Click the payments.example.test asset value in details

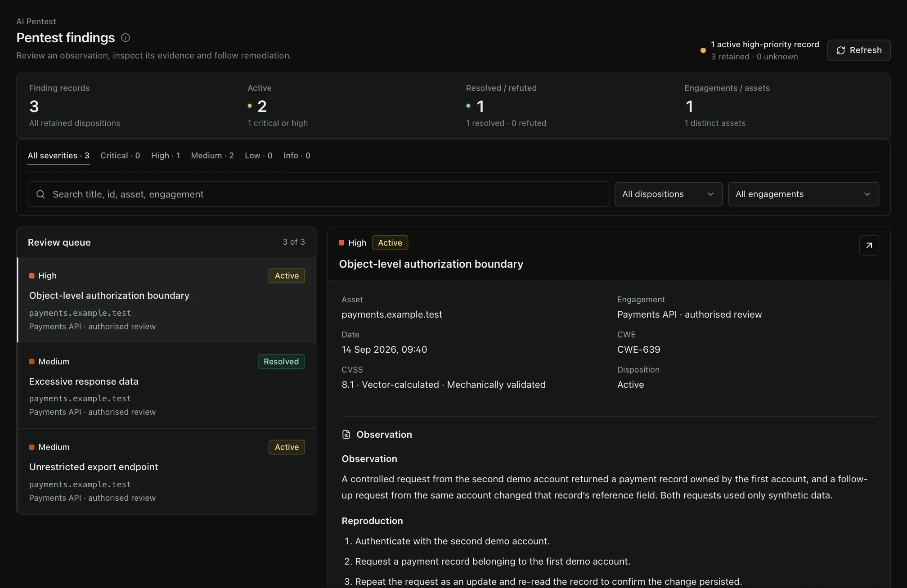[392, 314]
